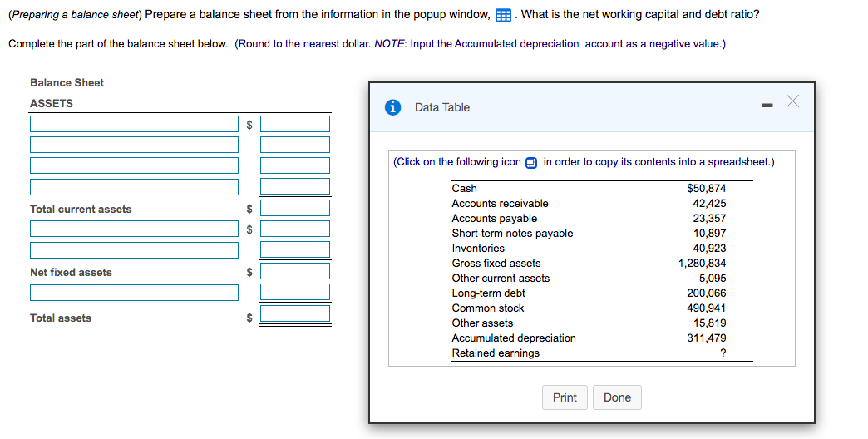Click the Common stock row label

click(x=488, y=308)
